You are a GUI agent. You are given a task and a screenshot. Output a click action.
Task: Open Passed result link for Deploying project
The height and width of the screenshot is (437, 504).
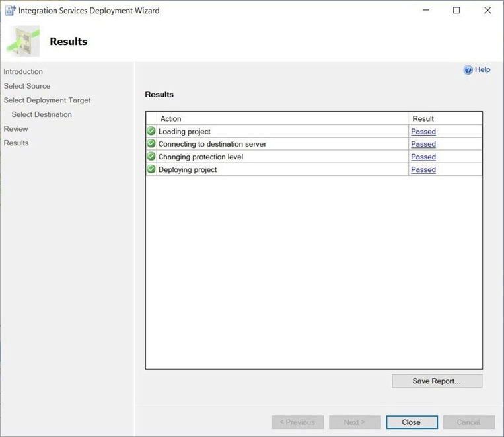click(423, 170)
